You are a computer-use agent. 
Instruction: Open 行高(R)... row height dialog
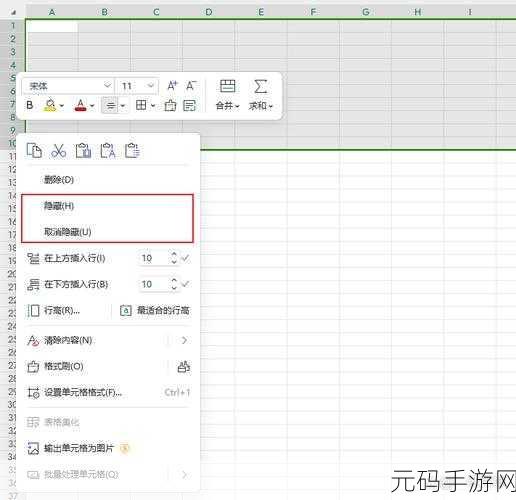point(62,311)
